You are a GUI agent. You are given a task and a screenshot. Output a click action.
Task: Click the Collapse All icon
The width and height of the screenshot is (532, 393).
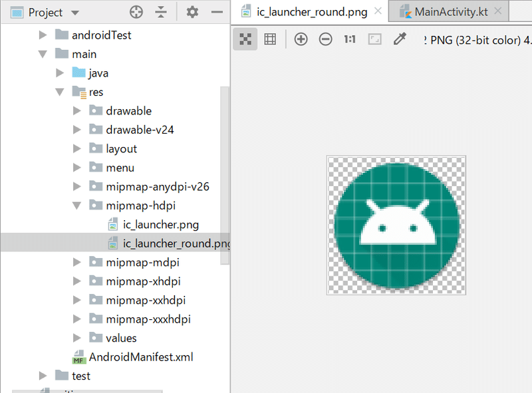tap(161, 12)
